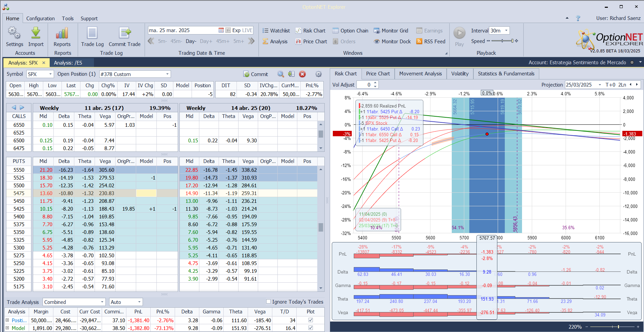Open Price Chart from Windows group
644x332 pixels.
coord(311,41)
